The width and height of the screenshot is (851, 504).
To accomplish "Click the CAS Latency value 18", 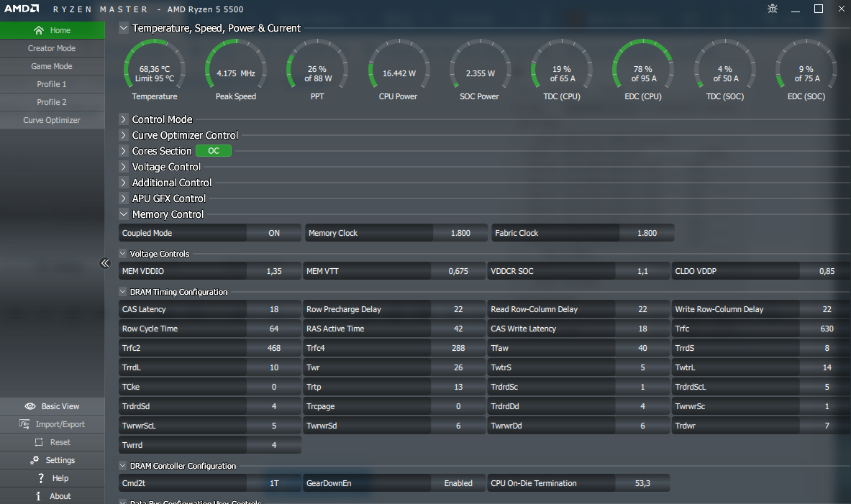I will coord(274,308).
